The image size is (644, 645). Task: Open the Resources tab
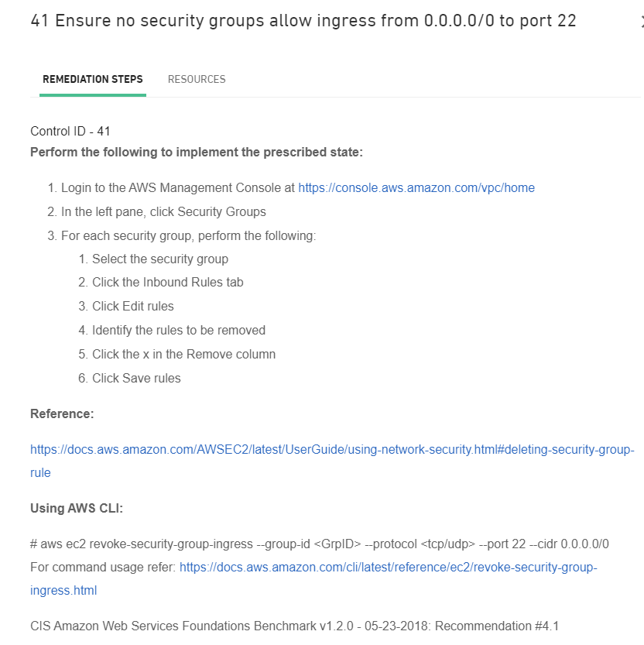[x=197, y=79]
